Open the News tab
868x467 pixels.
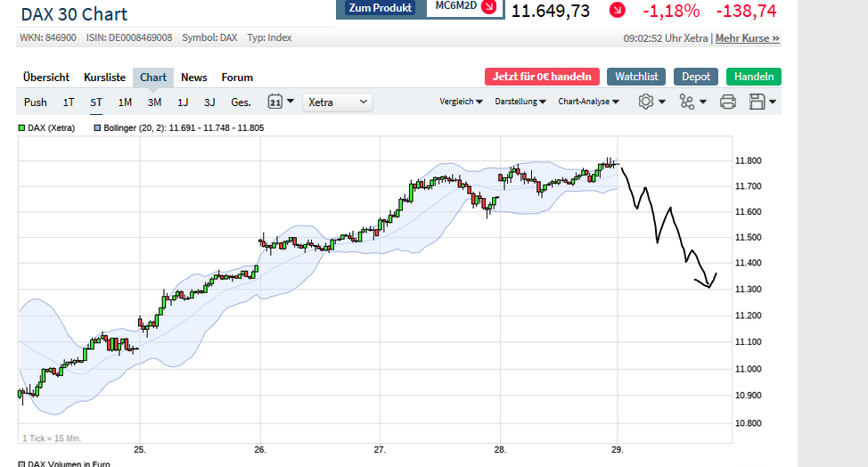[193, 78]
